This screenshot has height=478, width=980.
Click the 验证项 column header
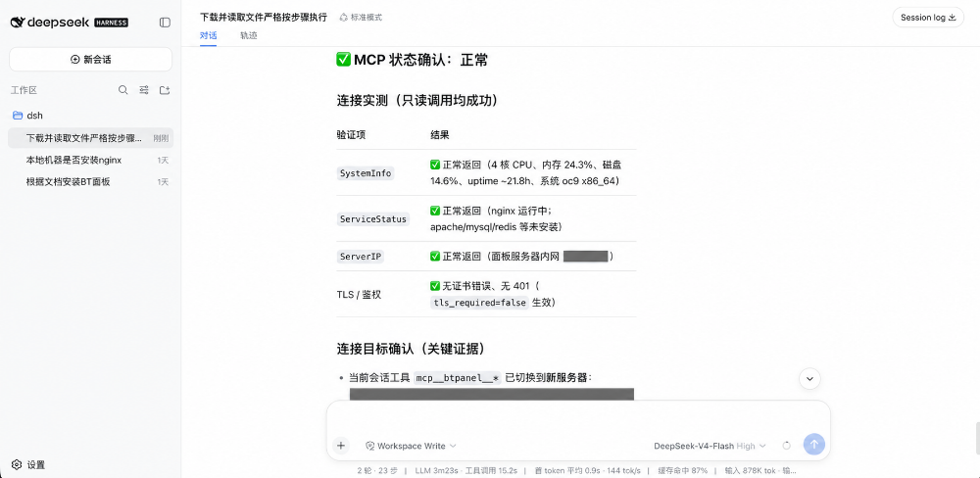tap(350, 135)
